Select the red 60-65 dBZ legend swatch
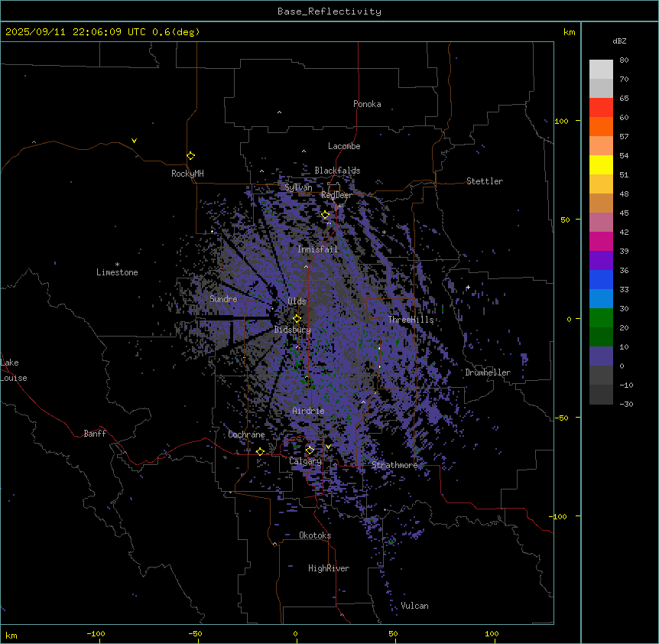This screenshot has height=644, width=659. coord(601,108)
